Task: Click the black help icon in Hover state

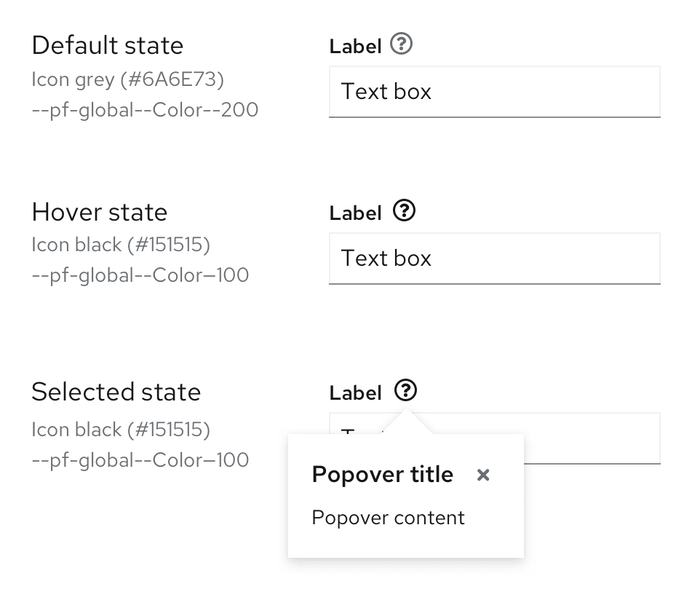Action: pos(404,211)
